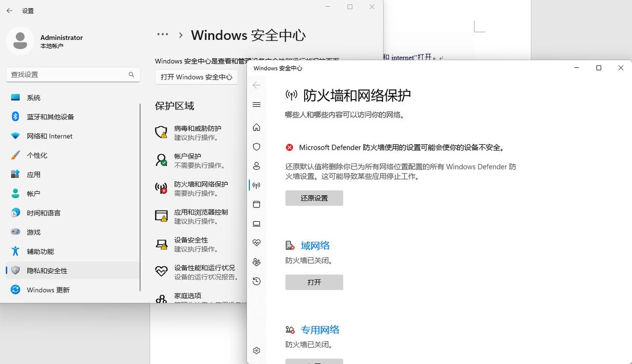
Task: Select the 设备安全性 laptop icon
Action: [256, 223]
